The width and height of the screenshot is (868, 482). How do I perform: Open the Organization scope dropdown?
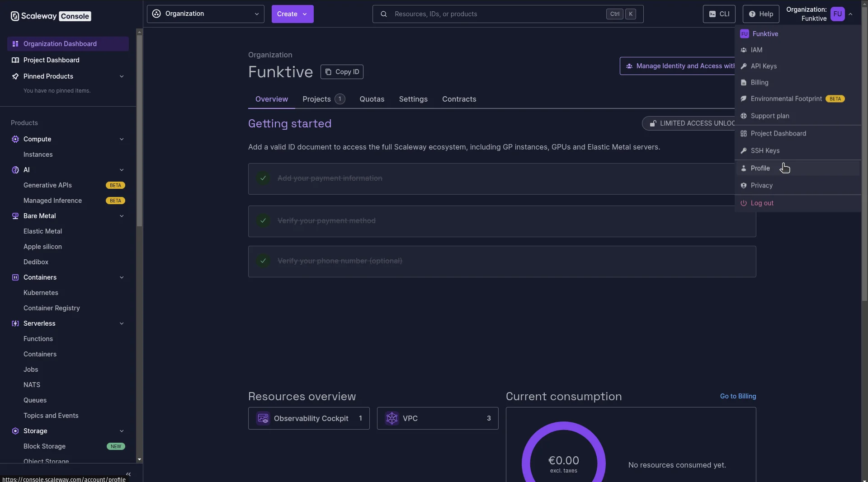pos(206,14)
